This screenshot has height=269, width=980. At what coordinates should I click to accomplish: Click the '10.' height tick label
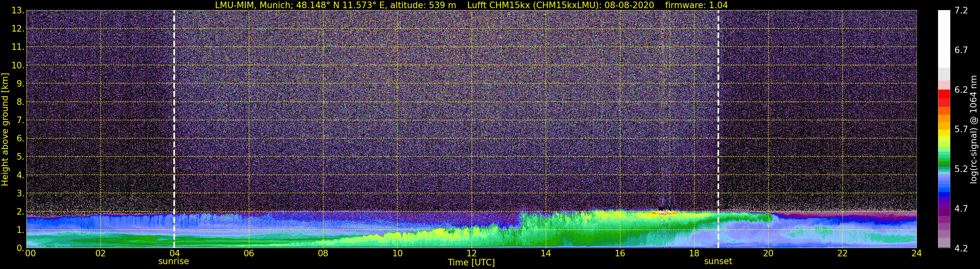[x=18, y=65]
